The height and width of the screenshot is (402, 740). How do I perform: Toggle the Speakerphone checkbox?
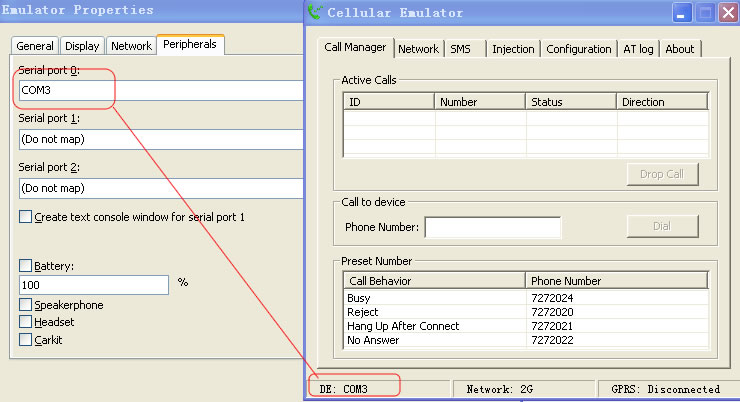(25, 304)
